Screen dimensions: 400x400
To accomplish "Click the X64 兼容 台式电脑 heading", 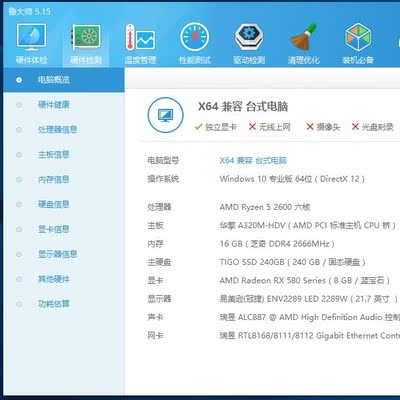I will (243, 107).
